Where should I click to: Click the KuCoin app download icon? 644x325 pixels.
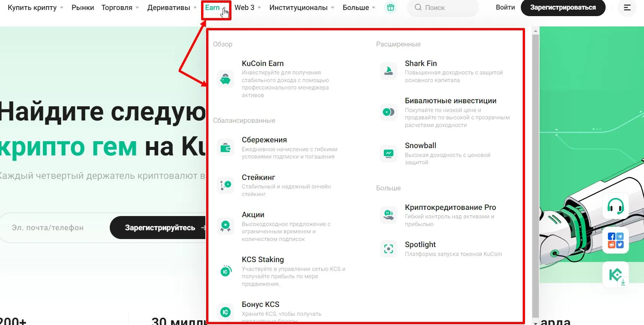pos(615,275)
